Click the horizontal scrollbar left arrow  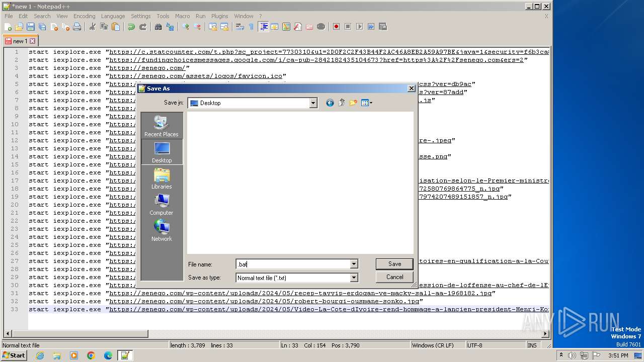7,333
